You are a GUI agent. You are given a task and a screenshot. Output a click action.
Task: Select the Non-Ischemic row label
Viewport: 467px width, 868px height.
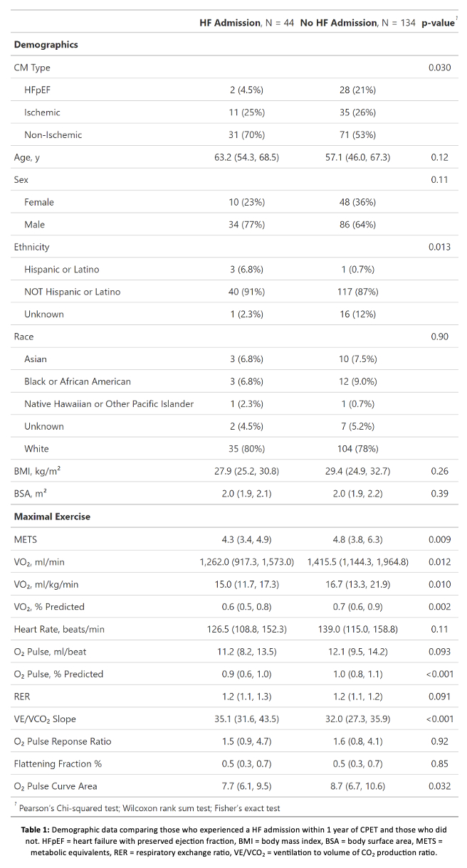pyautogui.click(x=53, y=134)
